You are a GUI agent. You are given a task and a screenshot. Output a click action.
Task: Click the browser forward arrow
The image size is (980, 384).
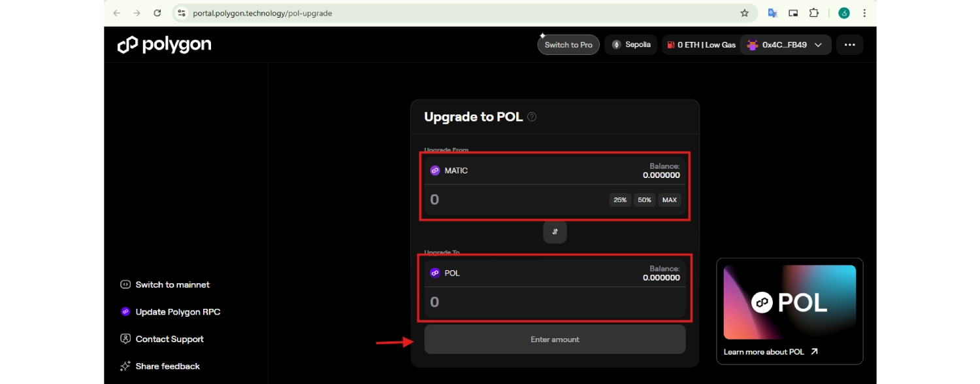click(x=137, y=13)
